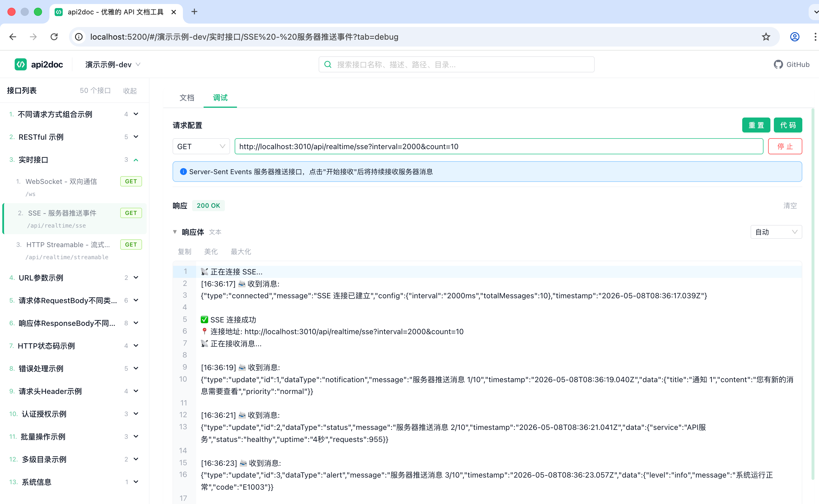This screenshot has height=504, width=819.
Task: Expand 系统信息 group
Action: [x=136, y=481]
